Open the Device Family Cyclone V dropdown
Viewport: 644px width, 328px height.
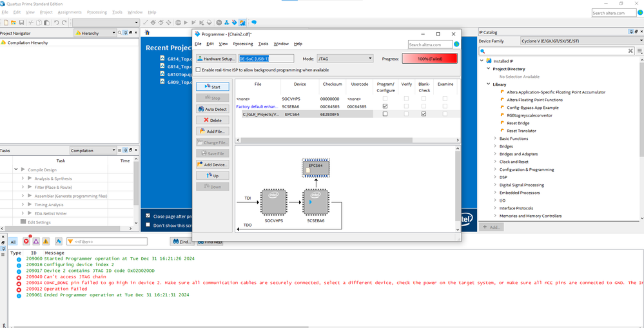click(x=580, y=41)
